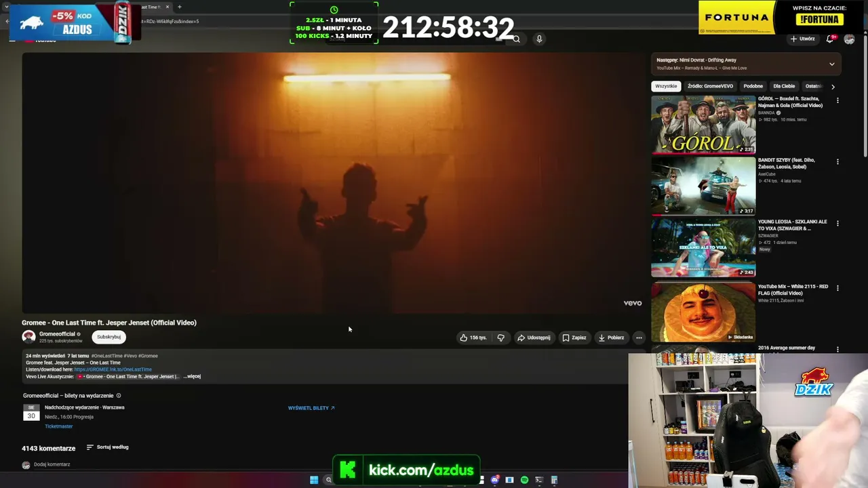Open YOUNG LEOSIA SZKLANKI video thumbnail
This screenshot has width=868, height=488.
point(703,248)
